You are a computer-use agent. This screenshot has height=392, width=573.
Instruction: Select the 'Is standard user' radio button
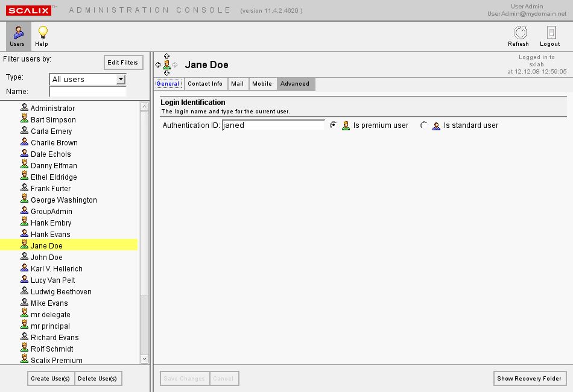[x=423, y=125]
